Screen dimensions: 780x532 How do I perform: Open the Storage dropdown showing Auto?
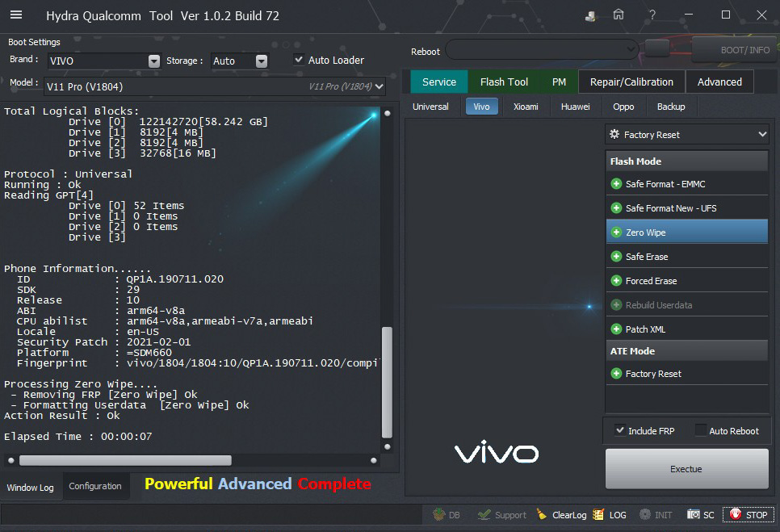(240, 61)
